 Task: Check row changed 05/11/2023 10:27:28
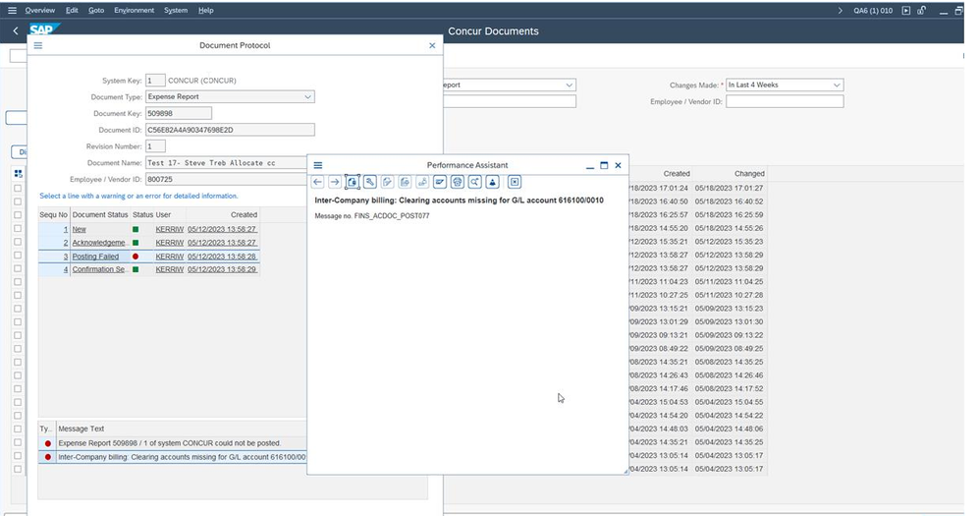coord(18,295)
